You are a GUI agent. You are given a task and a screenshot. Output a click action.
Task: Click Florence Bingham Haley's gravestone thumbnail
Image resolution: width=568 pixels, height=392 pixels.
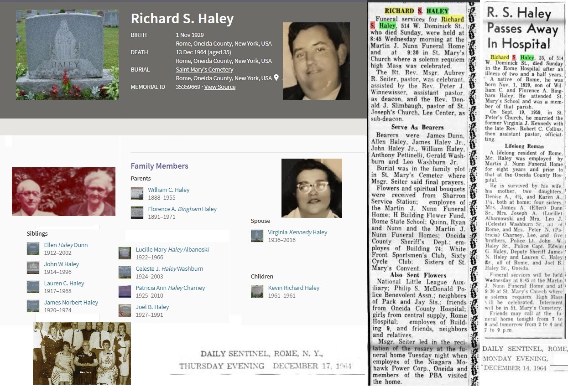tap(137, 212)
